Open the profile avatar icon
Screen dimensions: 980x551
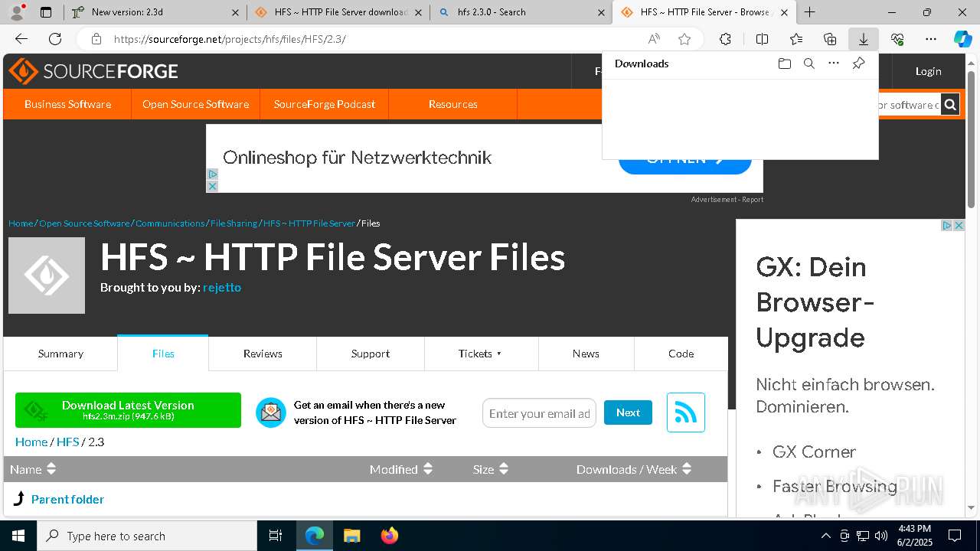pyautogui.click(x=17, y=12)
